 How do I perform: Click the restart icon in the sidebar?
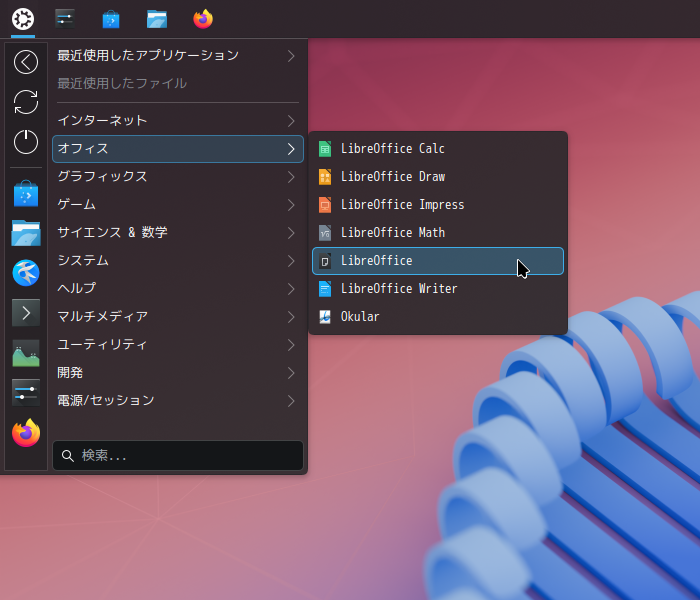26,102
